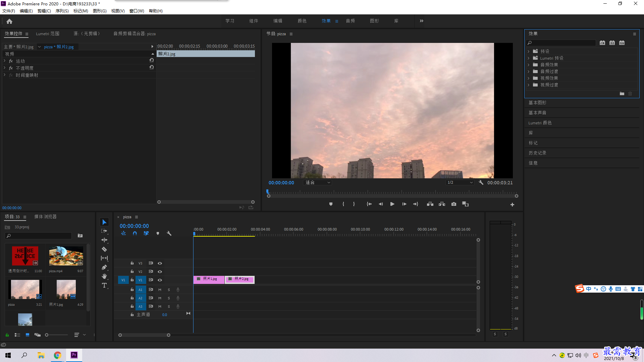644x362 pixels.
Task: Toggle V1 track output eye
Action: (x=160, y=280)
